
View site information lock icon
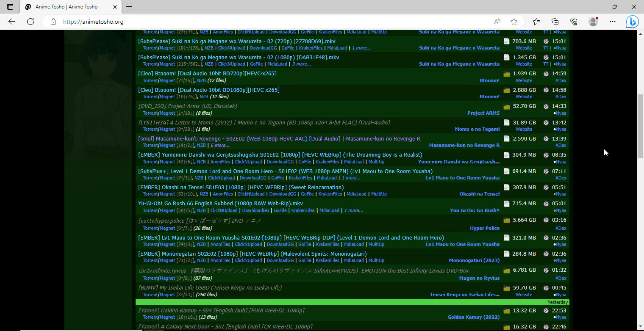tap(53, 22)
